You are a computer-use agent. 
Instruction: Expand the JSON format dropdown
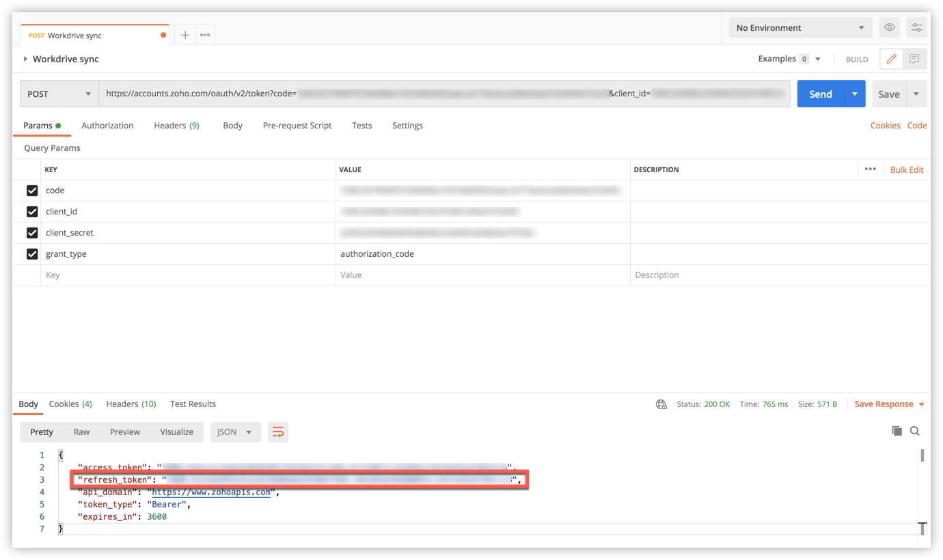click(235, 432)
